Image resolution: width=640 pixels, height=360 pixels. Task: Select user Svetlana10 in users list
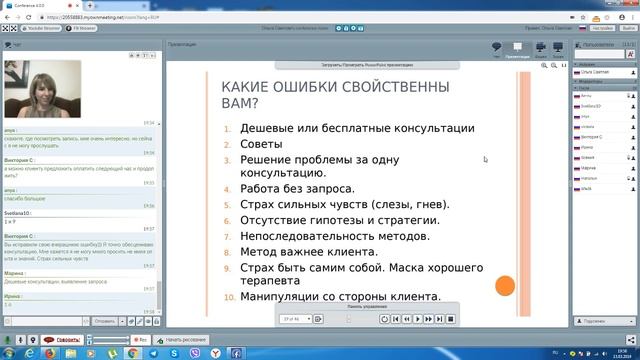click(604, 106)
